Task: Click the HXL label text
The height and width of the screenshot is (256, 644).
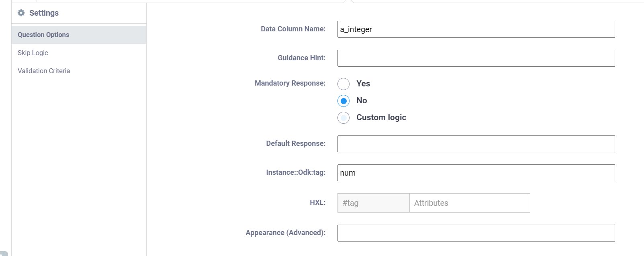Action: coord(317,203)
